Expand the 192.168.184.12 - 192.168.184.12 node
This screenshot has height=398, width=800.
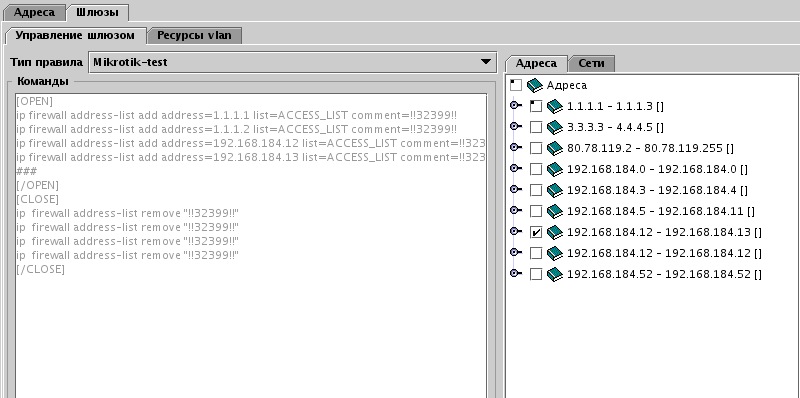tap(516, 252)
